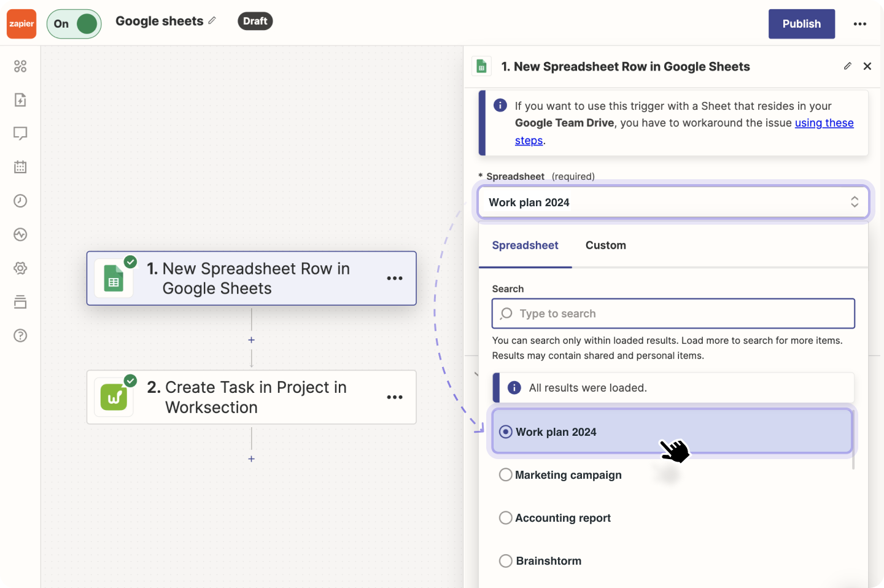The height and width of the screenshot is (588, 884).
Task: Open the calendar icon in the sidebar
Action: tap(20, 166)
